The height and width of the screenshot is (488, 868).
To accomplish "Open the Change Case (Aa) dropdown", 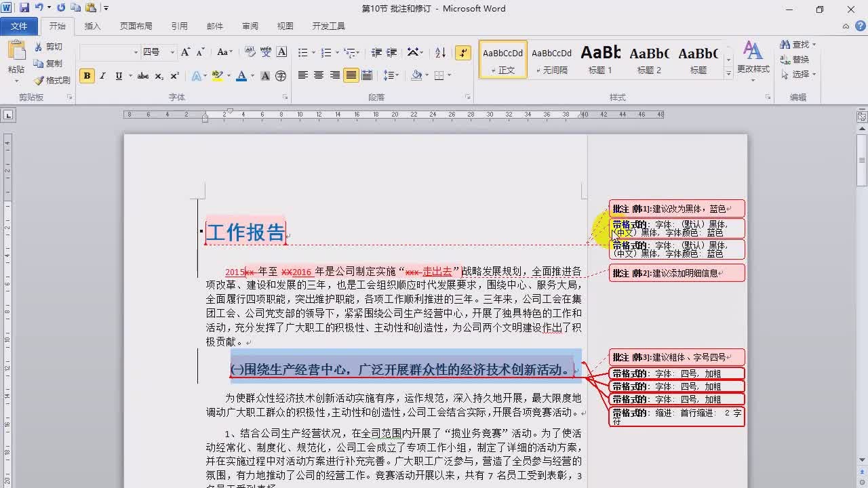I will click(x=224, y=52).
